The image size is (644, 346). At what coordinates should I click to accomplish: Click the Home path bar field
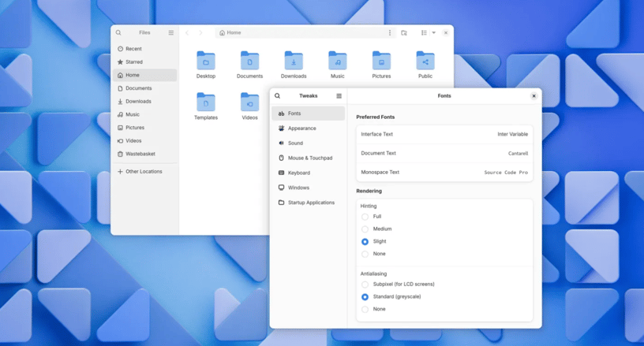[305, 33]
